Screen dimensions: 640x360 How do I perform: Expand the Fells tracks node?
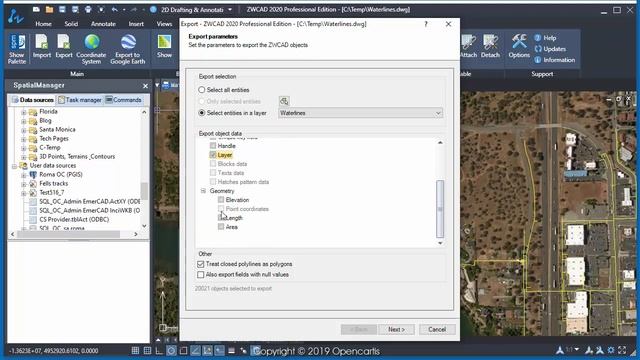(24, 184)
